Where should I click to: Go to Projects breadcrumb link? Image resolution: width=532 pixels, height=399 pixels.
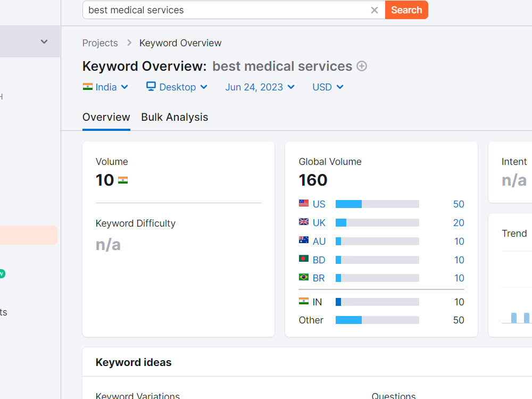click(100, 43)
